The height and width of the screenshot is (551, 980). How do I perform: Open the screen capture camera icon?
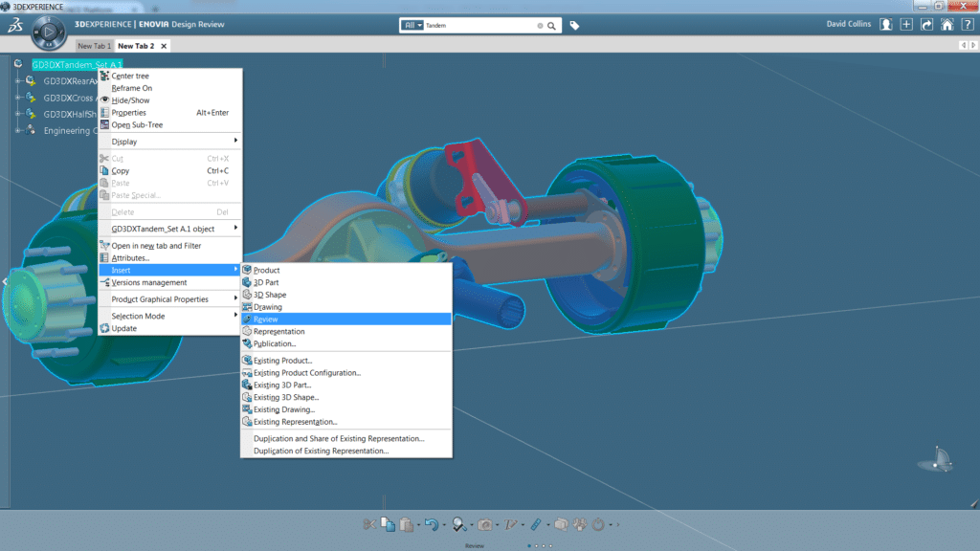point(485,522)
